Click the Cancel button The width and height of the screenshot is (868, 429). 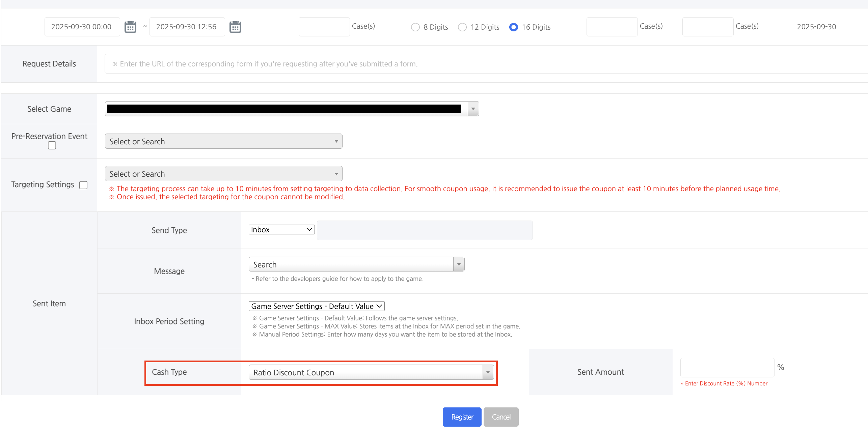tap(501, 417)
